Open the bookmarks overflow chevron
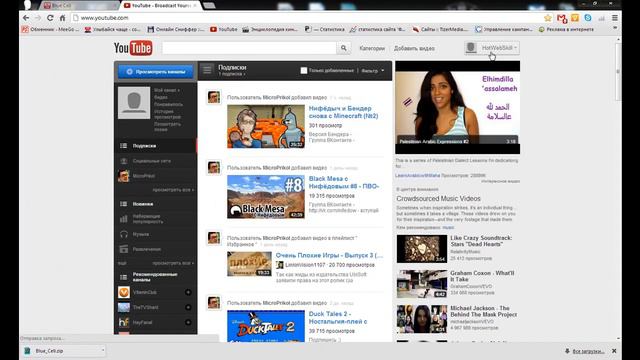This screenshot has width=640, height=360. click(615, 29)
